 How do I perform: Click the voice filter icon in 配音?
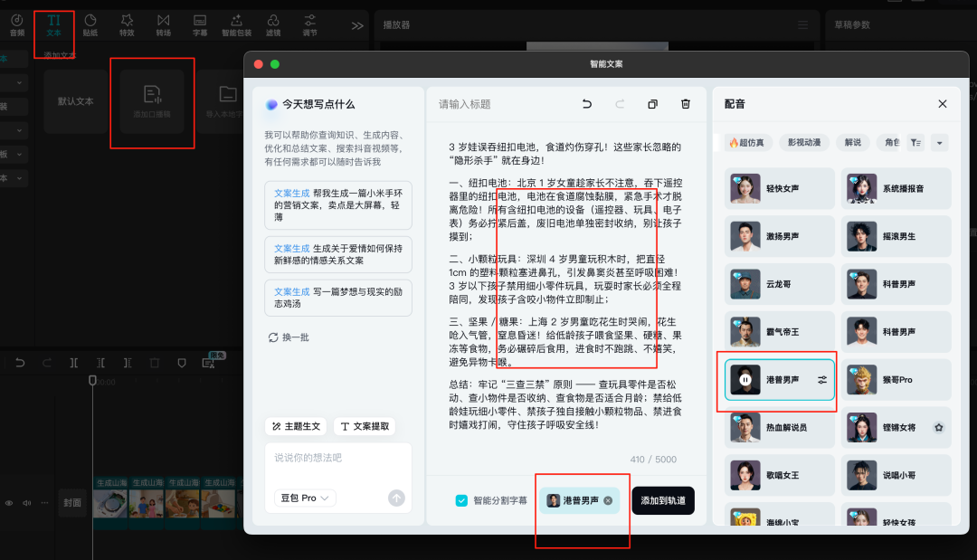click(915, 143)
